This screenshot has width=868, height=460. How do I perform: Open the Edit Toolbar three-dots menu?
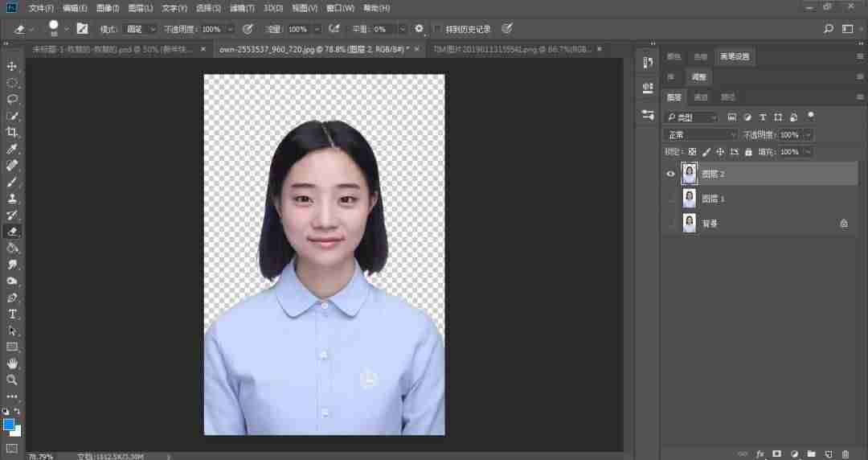coord(11,396)
